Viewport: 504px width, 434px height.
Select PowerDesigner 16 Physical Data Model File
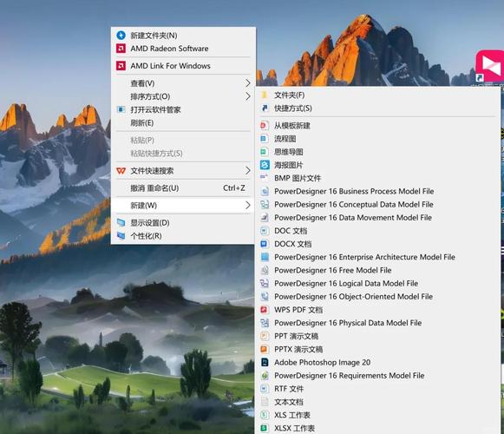377,323
